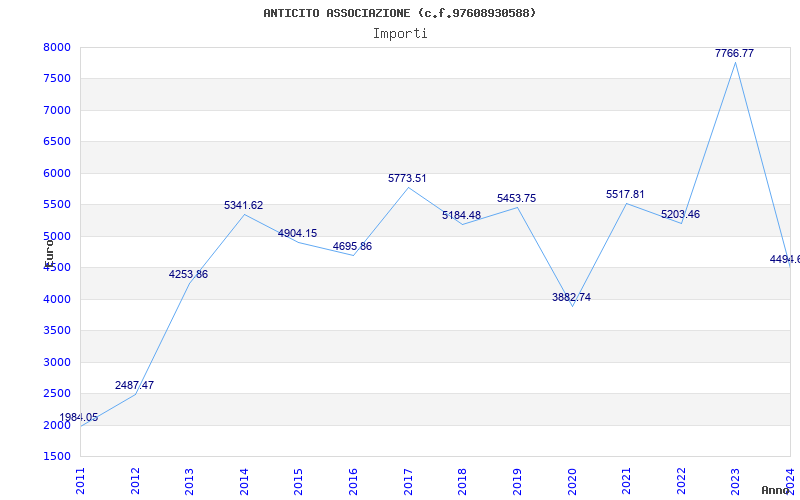Click the 6500 y-axis tick label
This screenshot has width=800, height=500.
57,141
